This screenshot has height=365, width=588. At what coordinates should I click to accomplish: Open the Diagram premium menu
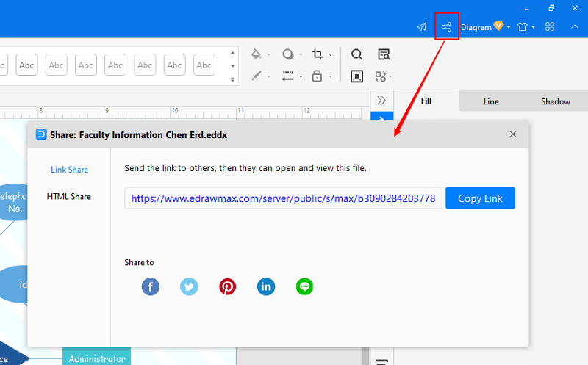tap(485, 27)
